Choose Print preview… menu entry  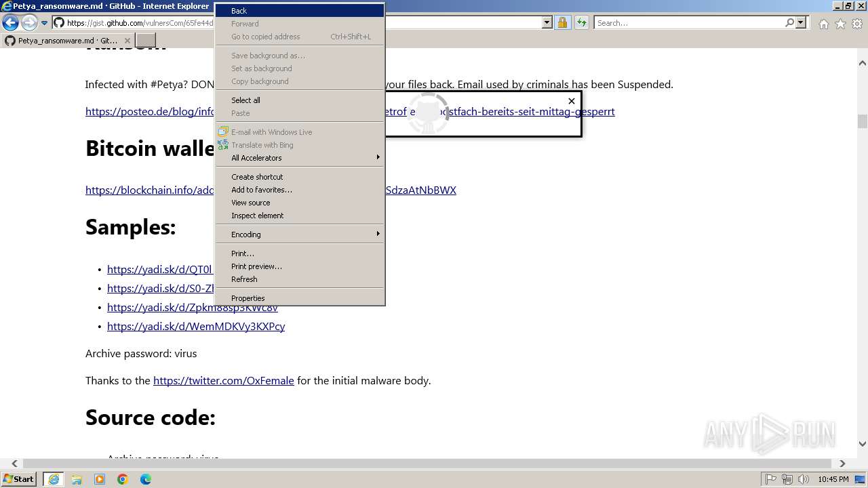tap(300, 266)
